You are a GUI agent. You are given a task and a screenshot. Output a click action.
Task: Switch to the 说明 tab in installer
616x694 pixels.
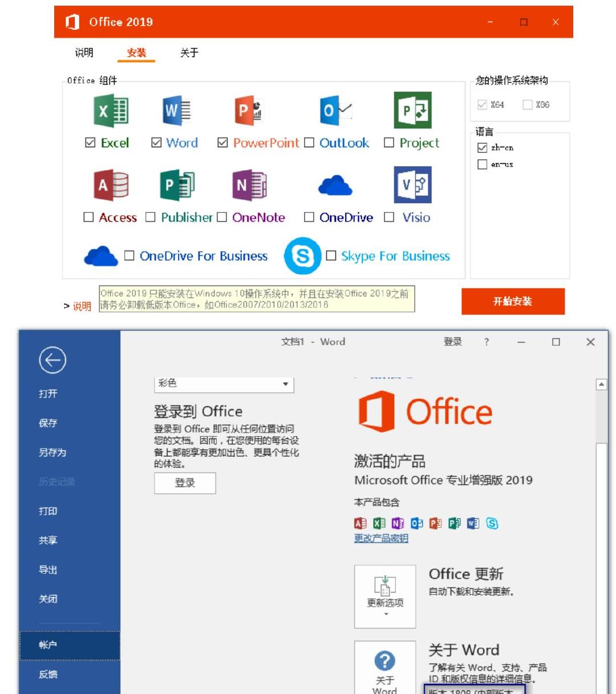click(x=84, y=53)
